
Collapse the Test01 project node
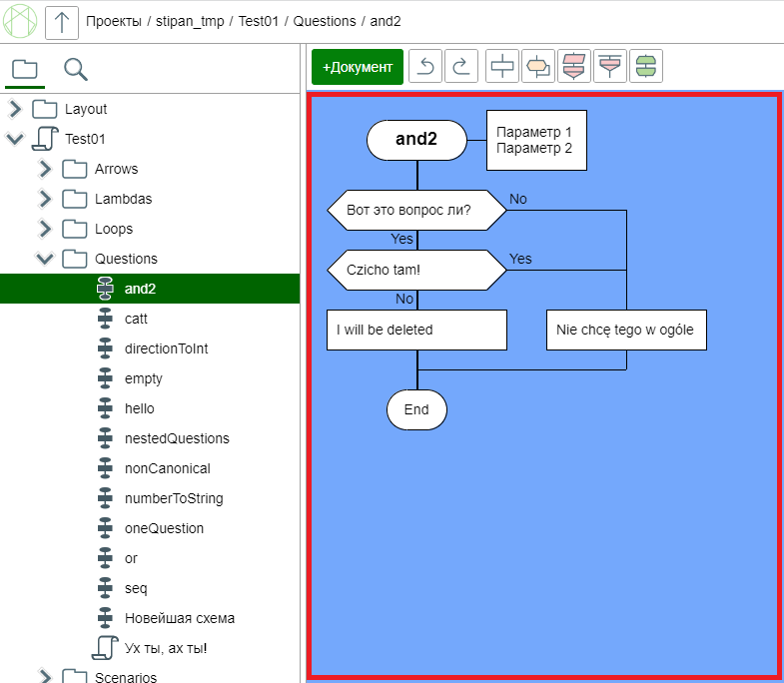click(15, 139)
